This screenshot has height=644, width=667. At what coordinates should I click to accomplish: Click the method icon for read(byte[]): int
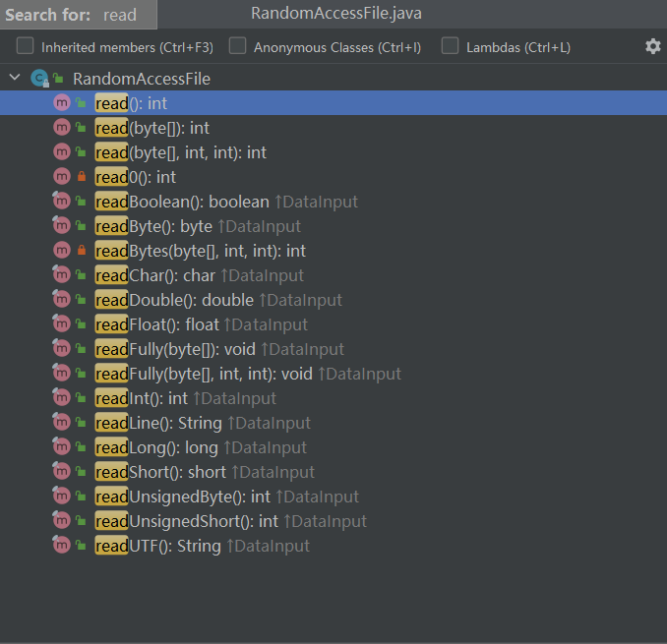coord(62,127)
